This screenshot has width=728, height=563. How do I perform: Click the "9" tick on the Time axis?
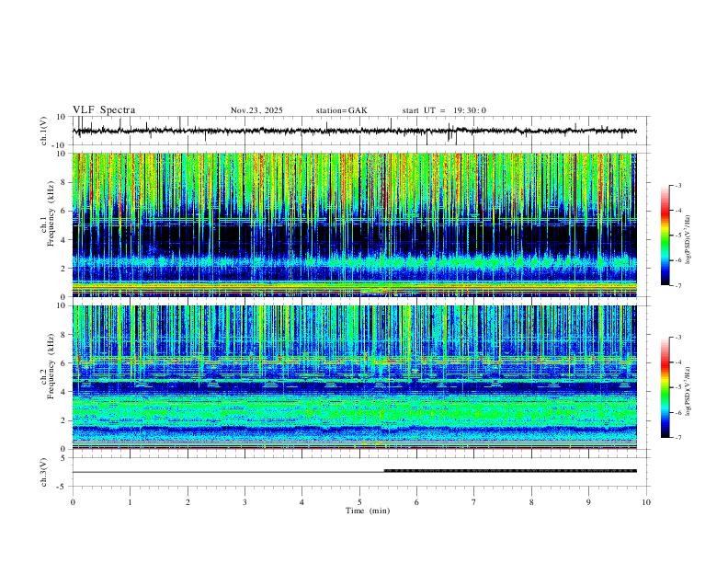(x=588, y=502)
